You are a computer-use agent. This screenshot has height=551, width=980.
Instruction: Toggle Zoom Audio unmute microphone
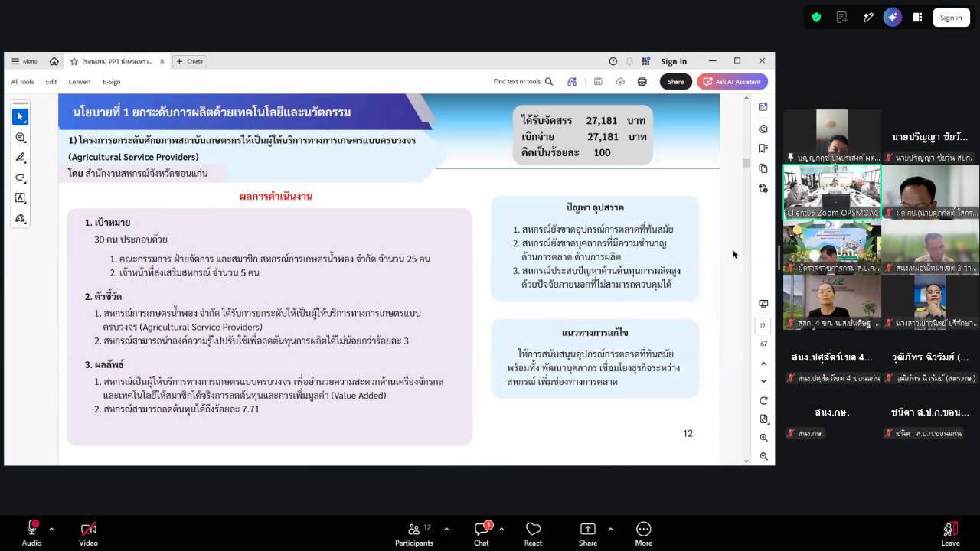click(31, 533)
